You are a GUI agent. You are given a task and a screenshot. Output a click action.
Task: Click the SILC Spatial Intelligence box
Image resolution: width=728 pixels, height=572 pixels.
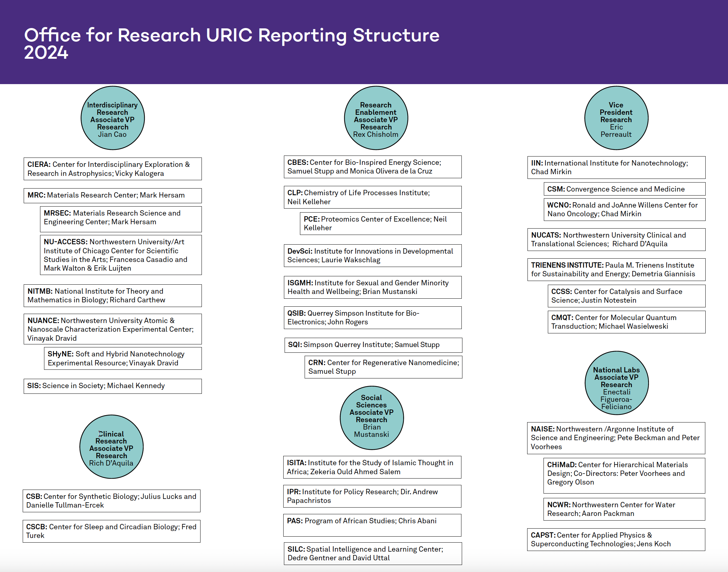tap(373, 554)
